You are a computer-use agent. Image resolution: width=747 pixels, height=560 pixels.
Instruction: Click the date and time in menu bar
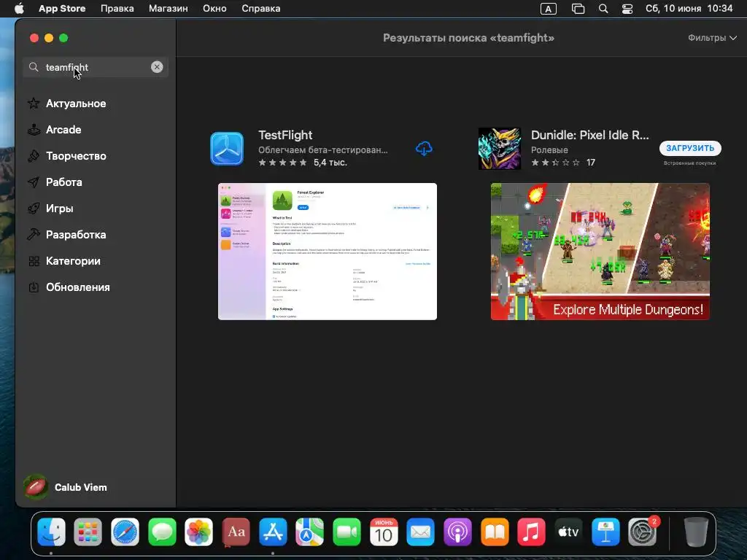pyautogui.click(x=689, y=9)
